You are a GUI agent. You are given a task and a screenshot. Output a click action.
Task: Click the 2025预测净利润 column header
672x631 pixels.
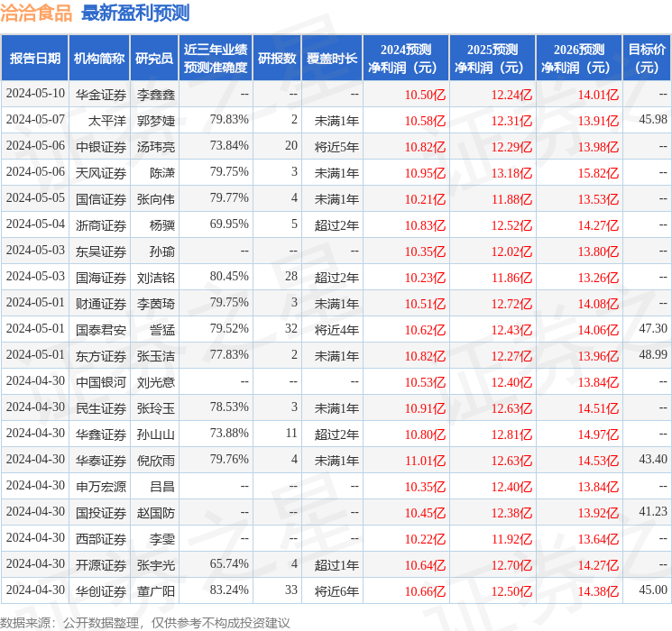click(492, 58)
